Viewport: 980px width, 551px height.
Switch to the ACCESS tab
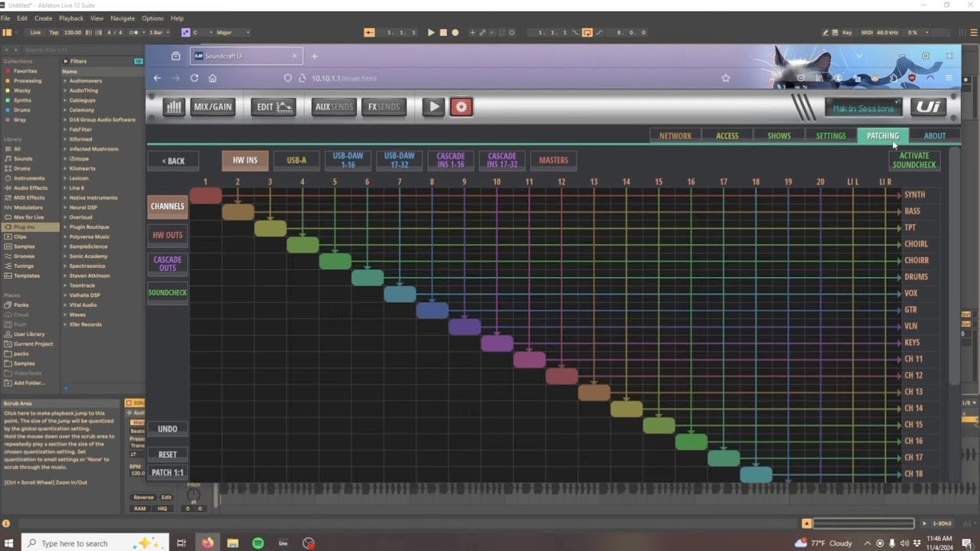727,135
